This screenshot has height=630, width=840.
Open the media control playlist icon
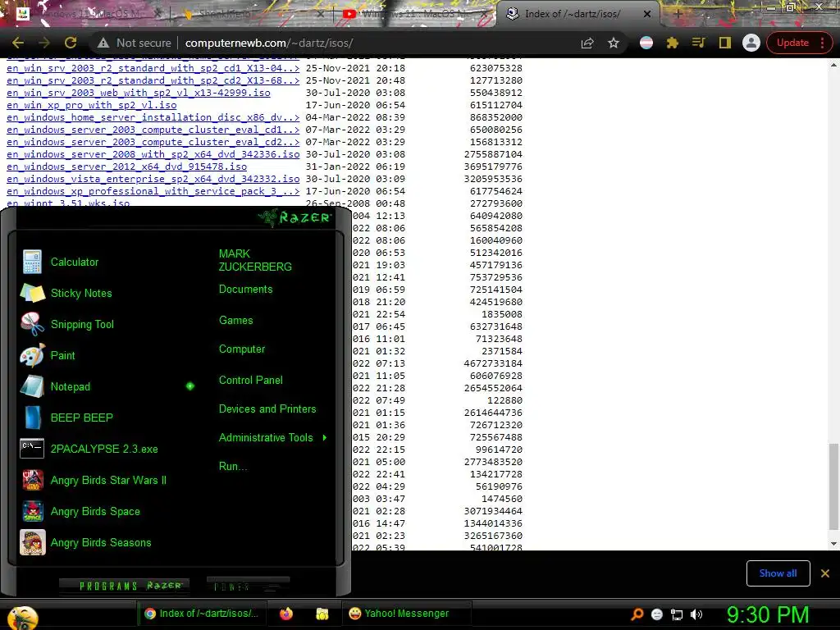point(698,43)
